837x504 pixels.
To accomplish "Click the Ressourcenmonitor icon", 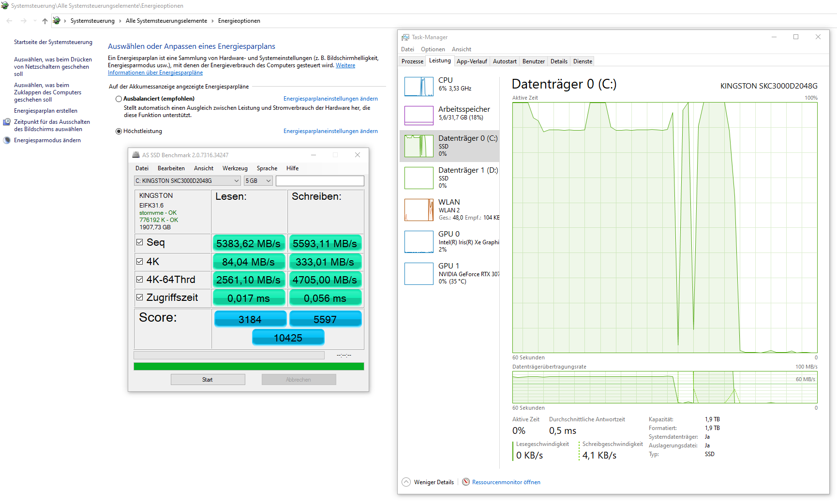I will coord(466,482).
